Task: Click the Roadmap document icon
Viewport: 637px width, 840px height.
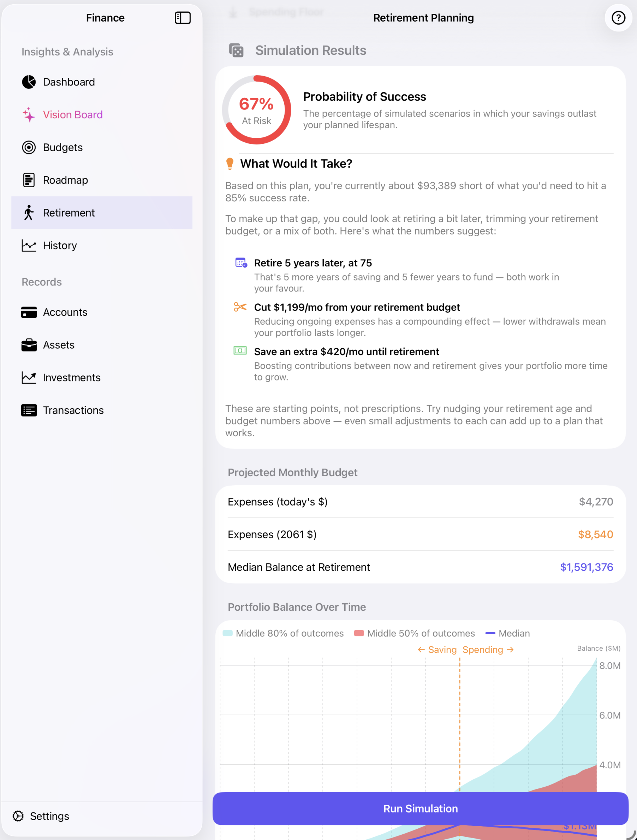Action: [x=29, y=180]
